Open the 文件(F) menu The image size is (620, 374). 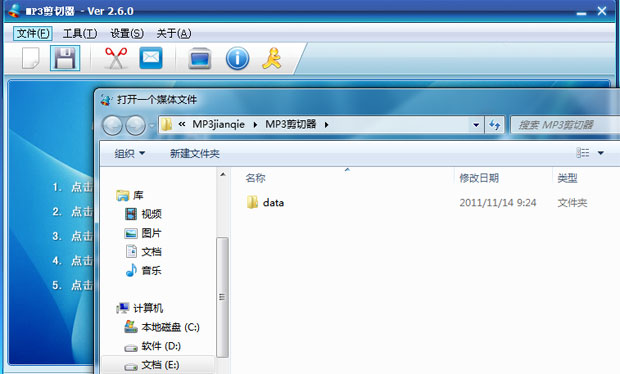pos(33,34)
